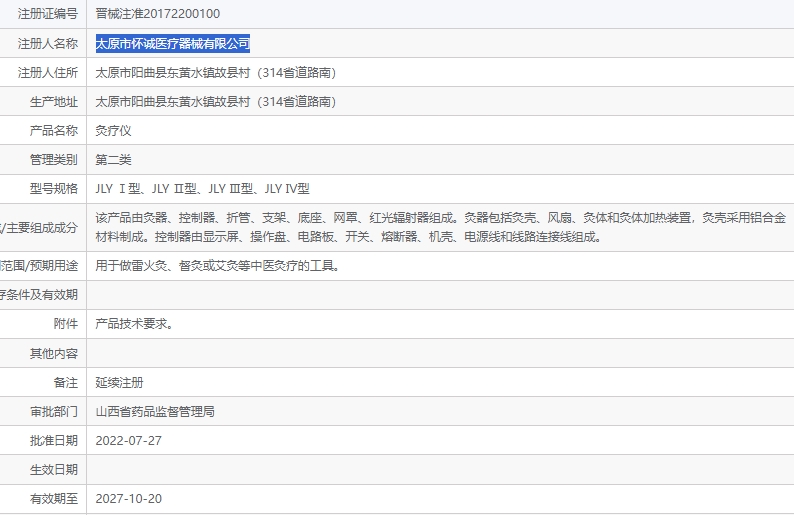The width and height of the screenshot is (794, 515).
Task: Click the 注册人住所 label
Action: point(48,72)
